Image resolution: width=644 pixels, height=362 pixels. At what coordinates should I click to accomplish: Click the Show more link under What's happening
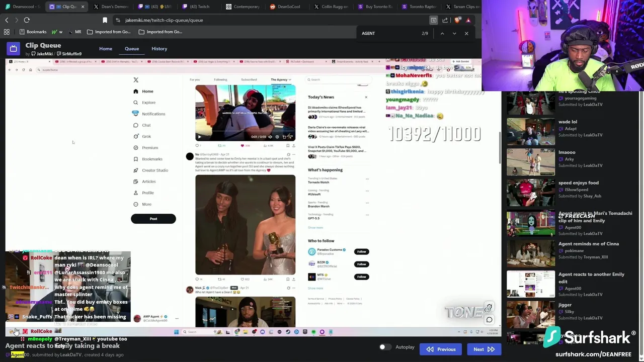pos(315,227)
